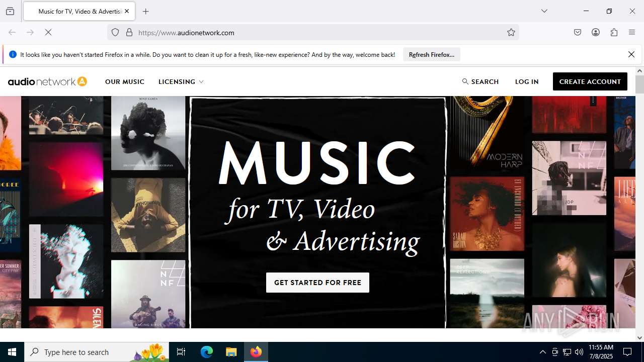Expand the LICENSING dropdown menu

pos(181,81)
